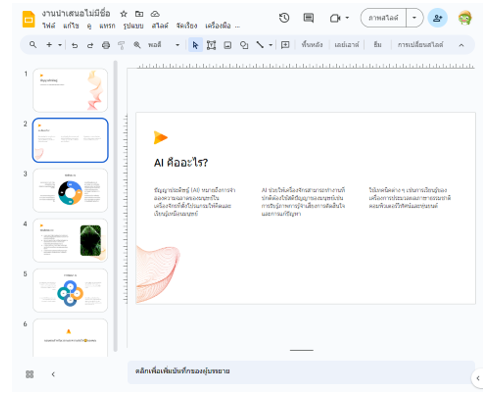Select slide 6 thumbnail
This screenshot has height=398, width=491.
tap(70, 338)
